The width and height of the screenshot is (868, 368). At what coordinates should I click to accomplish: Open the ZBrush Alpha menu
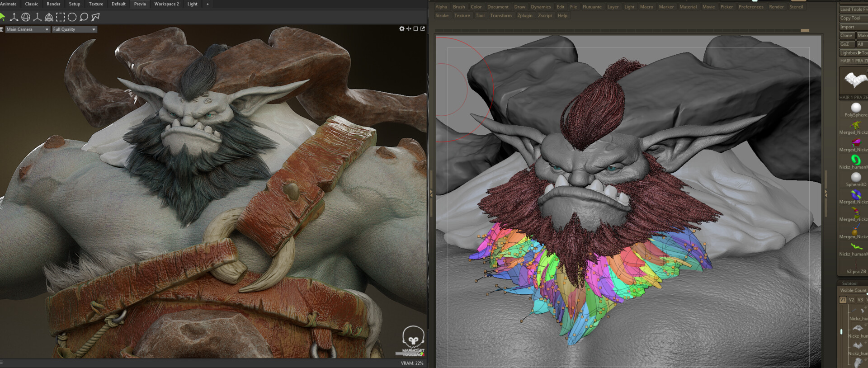(x=441, y=7)
